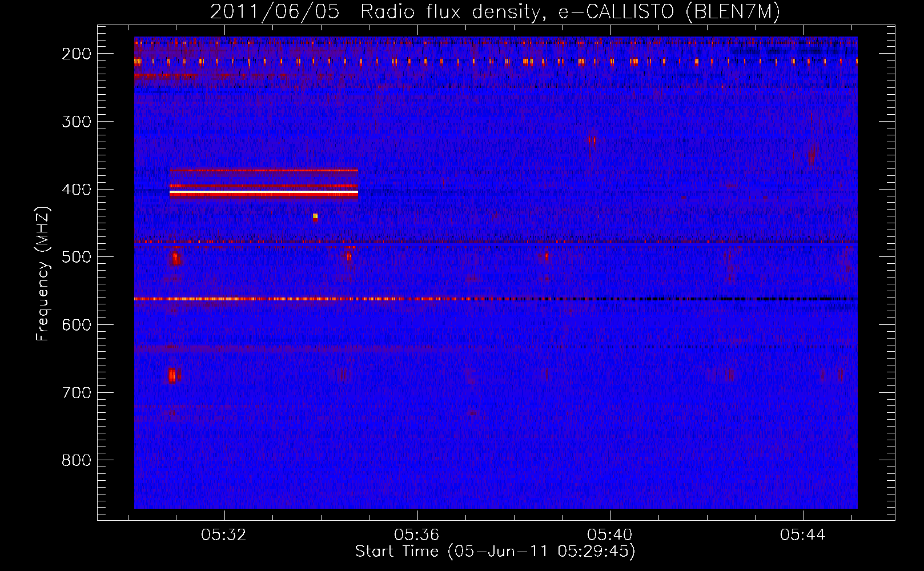Click the 800 frequency tick label
Image resolution: width=924 pixels, height=571 pixels.
point(76,460)
